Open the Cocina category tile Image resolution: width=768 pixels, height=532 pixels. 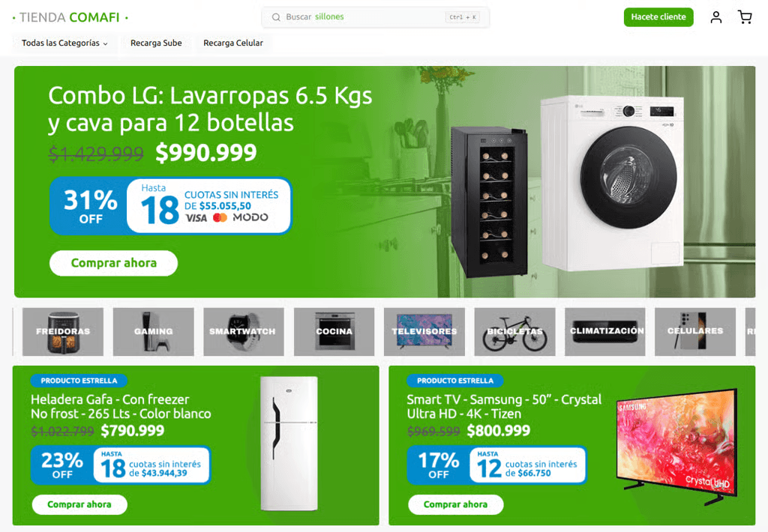(x=334, y=331)
